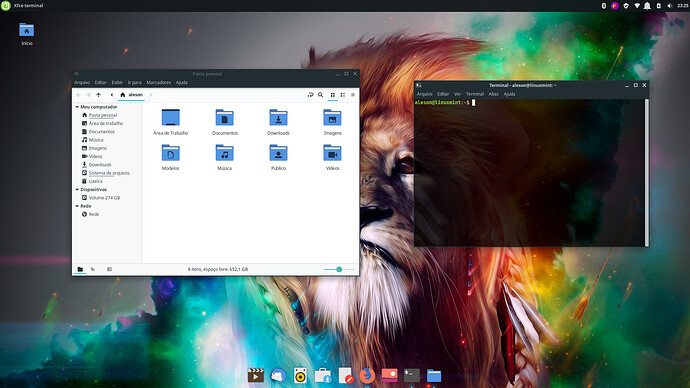Go up to parent folder arrow

[x=99, y=95]
